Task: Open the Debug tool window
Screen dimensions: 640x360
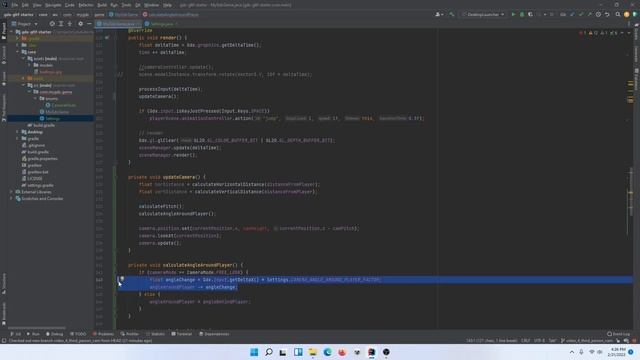Action: 54,334
